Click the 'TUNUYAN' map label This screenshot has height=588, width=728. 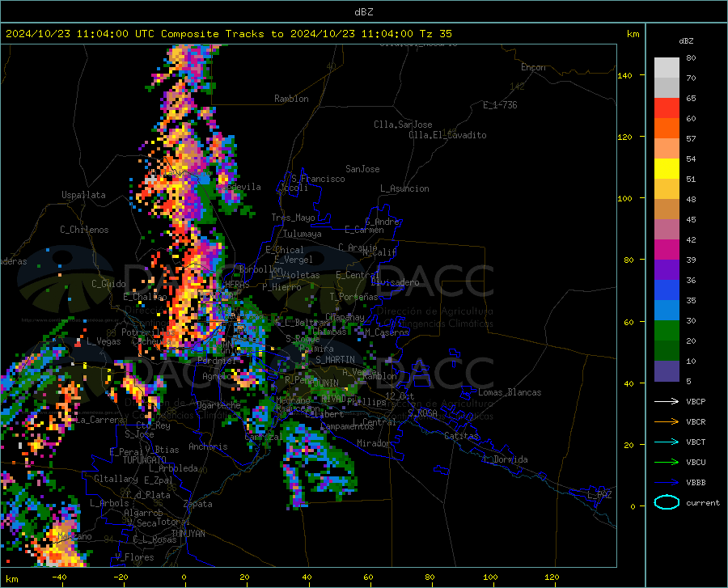(188, 534)
